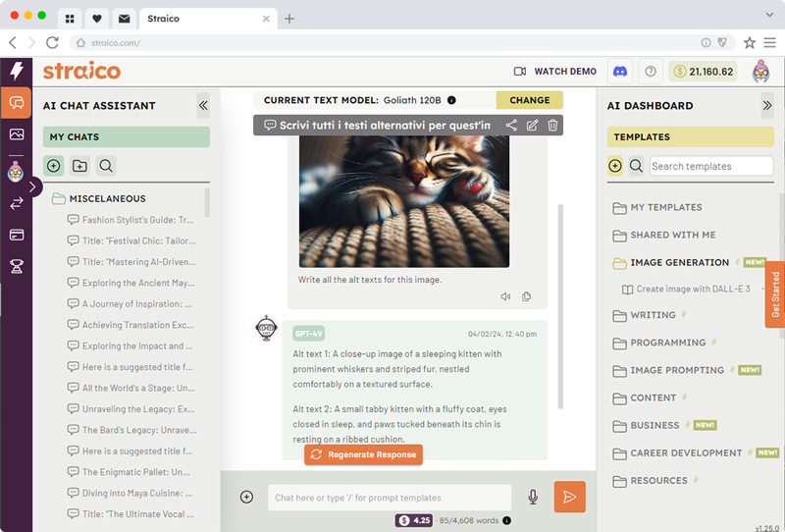Click the microphone voice input icon
Viewport: 785px width, 532px height.
pos(533,498)
